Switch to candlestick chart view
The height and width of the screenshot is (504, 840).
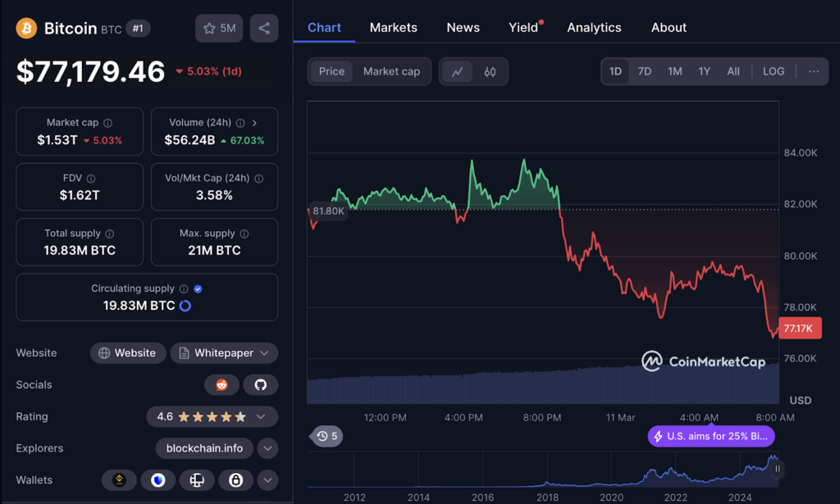coord(490,71)
